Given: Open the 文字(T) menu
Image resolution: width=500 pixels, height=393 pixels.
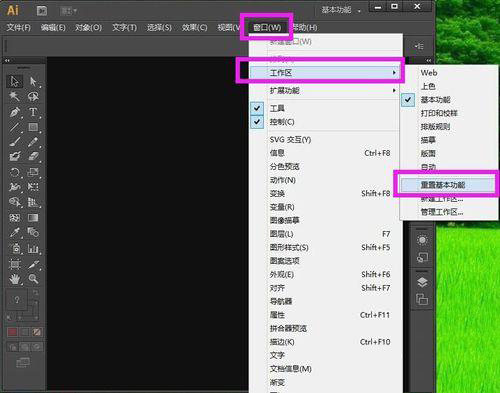Looking at the screenshot, I should [x=124, y=27].
